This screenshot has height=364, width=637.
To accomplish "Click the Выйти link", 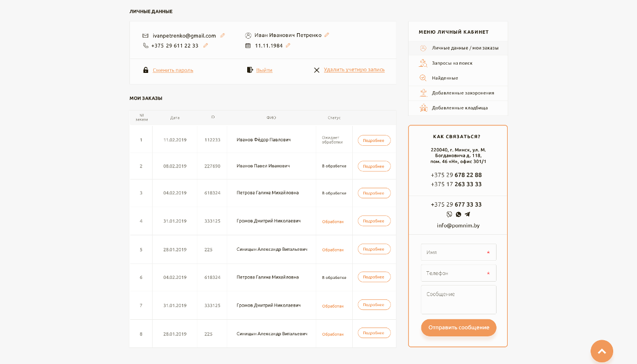I will pyautogui.click(x=264, y=70).
